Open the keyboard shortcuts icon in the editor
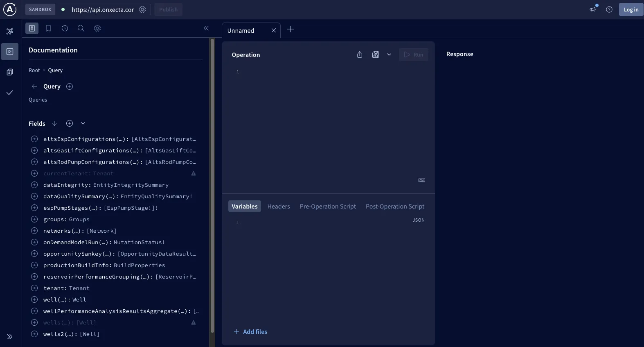 tap(422, 180)
